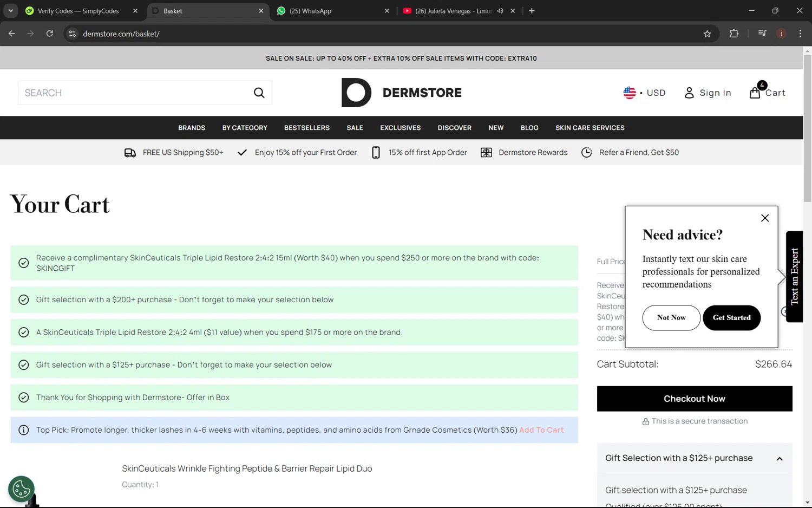The image size is (812, 508).
Task: Mute the Julieta Venegas tab audio
Action: (500, 11)
